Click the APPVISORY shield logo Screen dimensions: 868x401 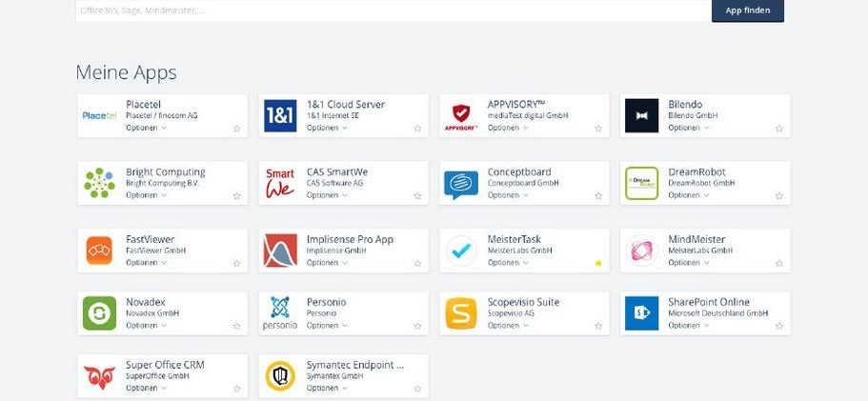[x=461, y=117]
